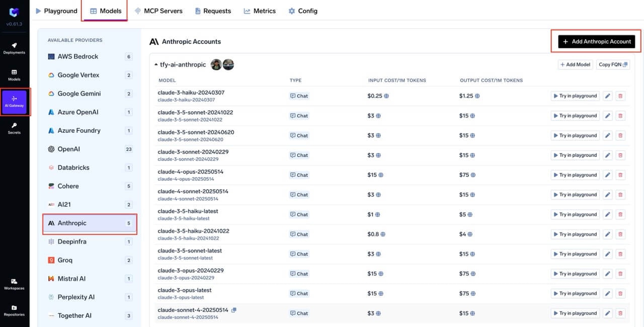This screenshot has height=327, width=644.
Task: Select the Mistral AI provider
Action: click(x=90, y=279)
